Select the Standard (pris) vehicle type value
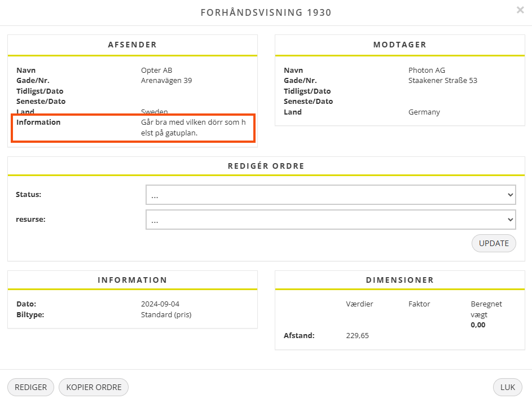The width and height of the screenshot is (532, 403). click(166, 314)
